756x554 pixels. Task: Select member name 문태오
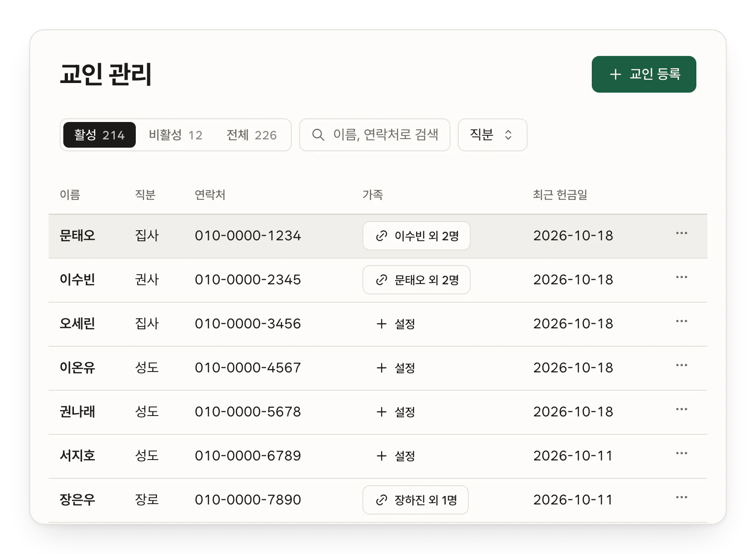click(77, 236)
